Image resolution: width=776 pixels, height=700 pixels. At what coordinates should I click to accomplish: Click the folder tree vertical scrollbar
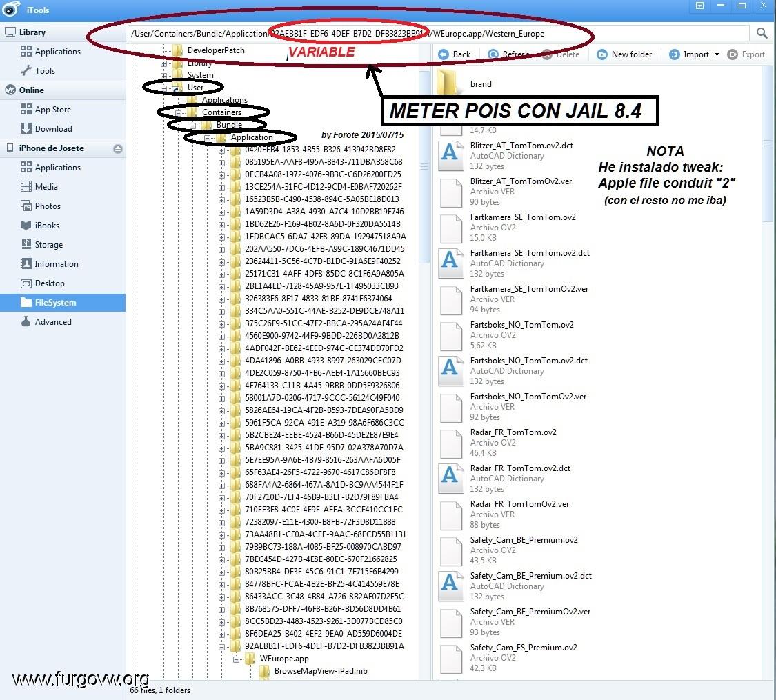pos(424,166)
